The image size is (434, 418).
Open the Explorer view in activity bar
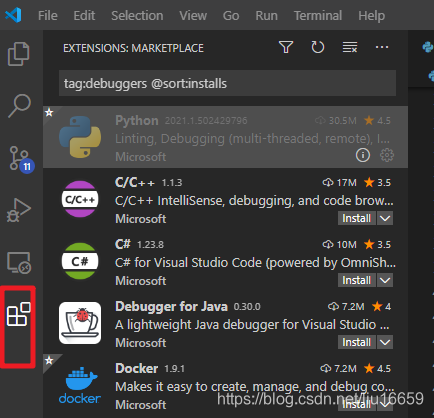19,54
